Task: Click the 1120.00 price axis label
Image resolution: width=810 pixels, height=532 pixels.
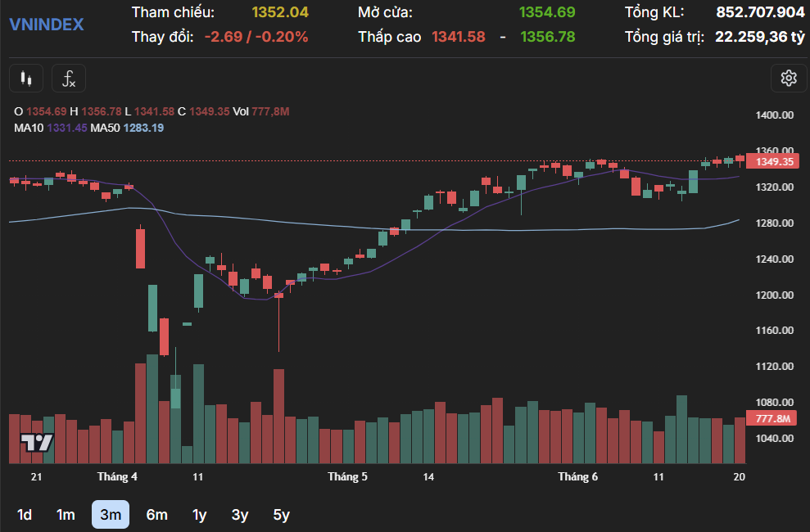Action: click(774, 367)
